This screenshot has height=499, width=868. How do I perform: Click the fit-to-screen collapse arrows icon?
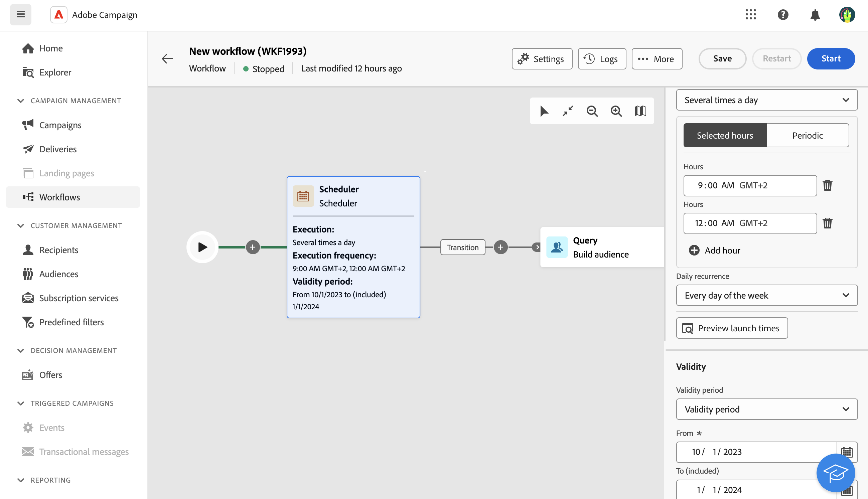(568, 111)
